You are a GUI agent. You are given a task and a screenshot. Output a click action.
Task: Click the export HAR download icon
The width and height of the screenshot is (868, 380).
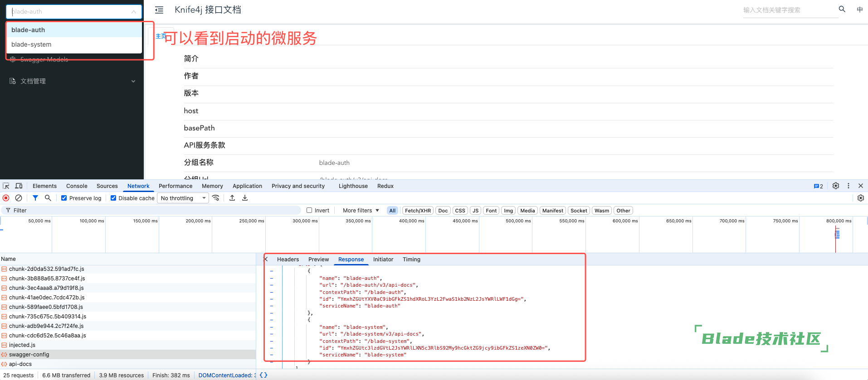(x=245, y=198)
